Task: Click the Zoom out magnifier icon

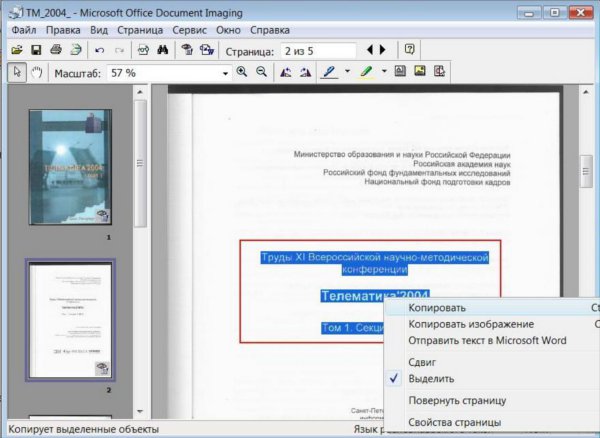Action: pyautogui.click(x=261, y=72)
